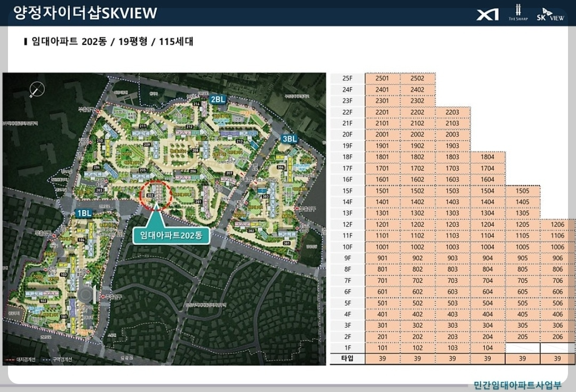
Task: Select unit 101 in the table
Action: coord(382,348)
